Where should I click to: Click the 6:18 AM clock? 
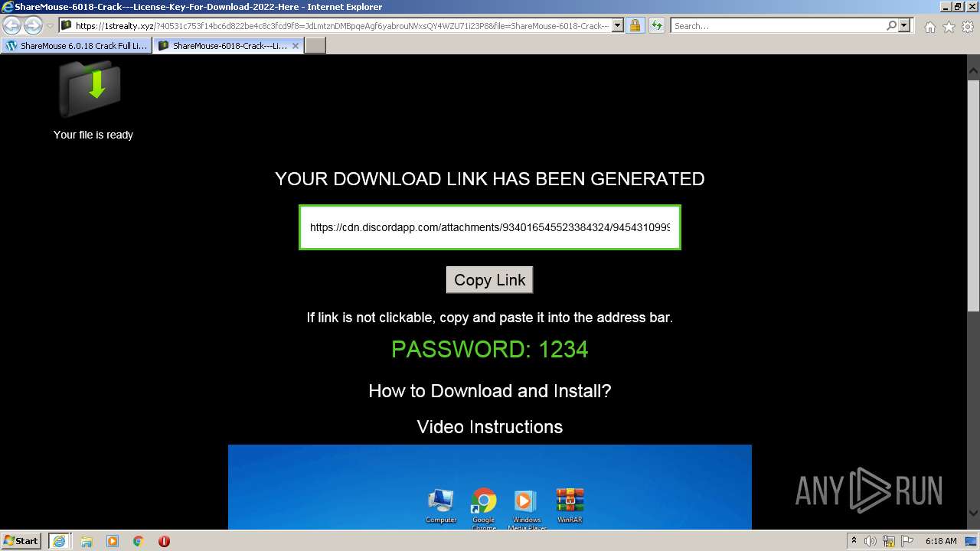point(941,541)
